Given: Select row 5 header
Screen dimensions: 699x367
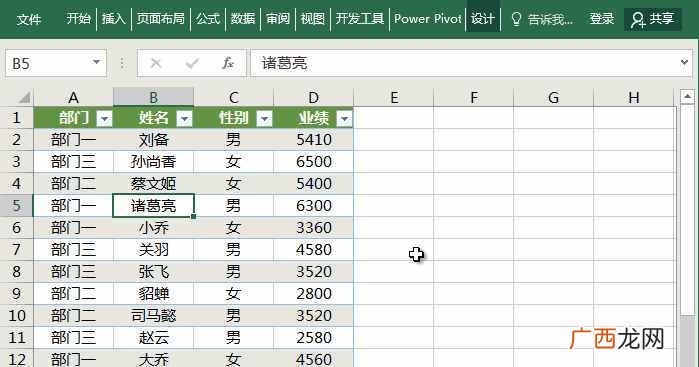Looking at the screenshot, I should coord(16,206).
